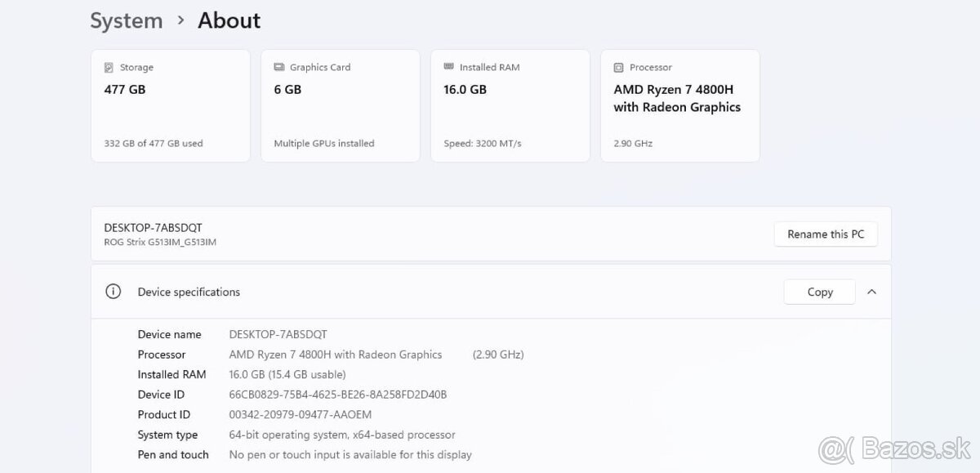Select the Product ID value
The width and height of the screenshot is (980, 473).
(301, 414)
